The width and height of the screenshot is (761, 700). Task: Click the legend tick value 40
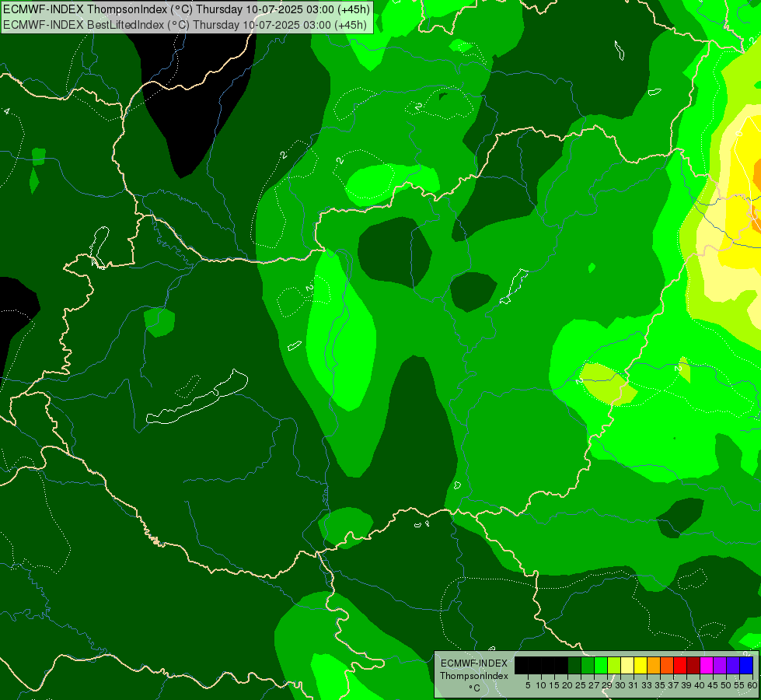click(x=700, y=685)
